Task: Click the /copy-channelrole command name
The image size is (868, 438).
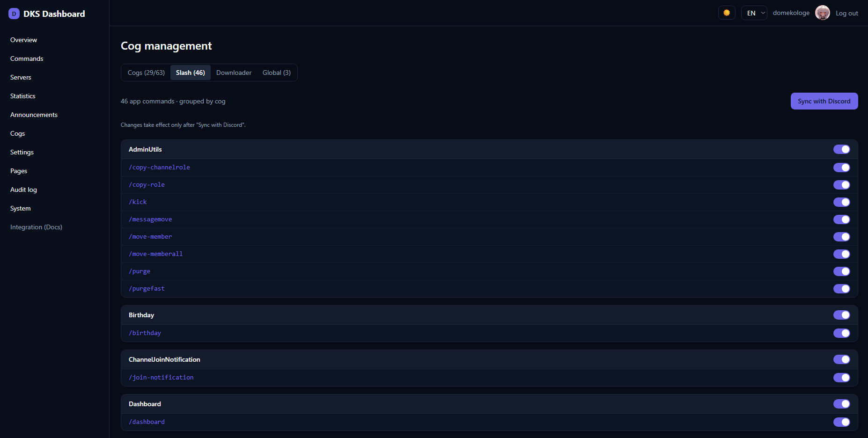Action: (x=159, y=168)
